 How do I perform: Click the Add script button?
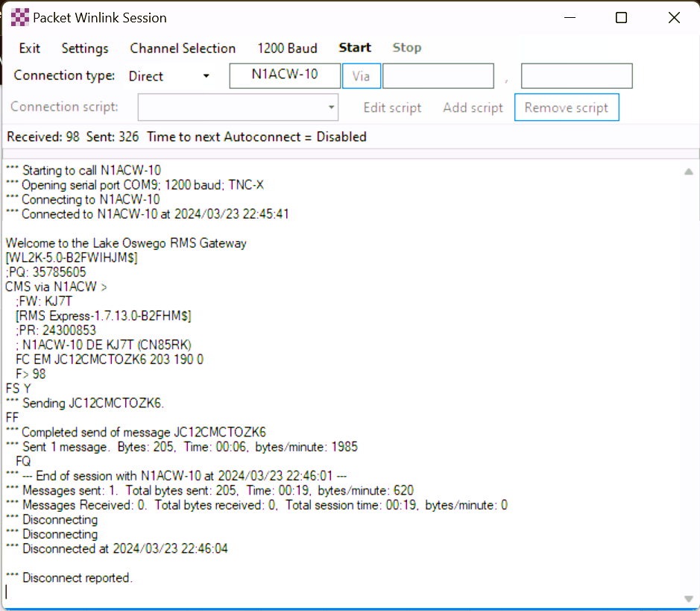click(473, 107)
